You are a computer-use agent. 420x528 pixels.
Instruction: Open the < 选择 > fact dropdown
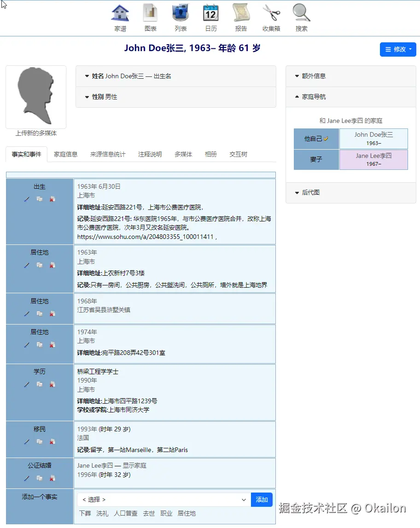[x=164, y=499]
